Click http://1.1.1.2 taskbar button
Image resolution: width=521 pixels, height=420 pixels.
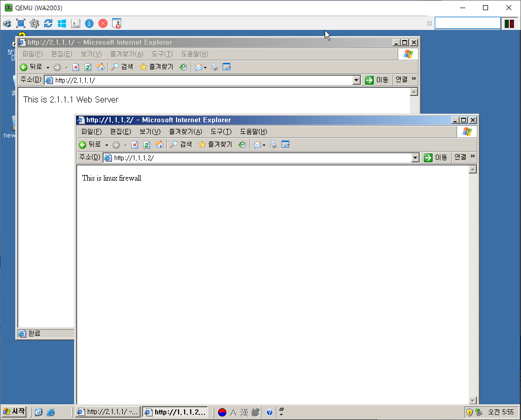175,412
